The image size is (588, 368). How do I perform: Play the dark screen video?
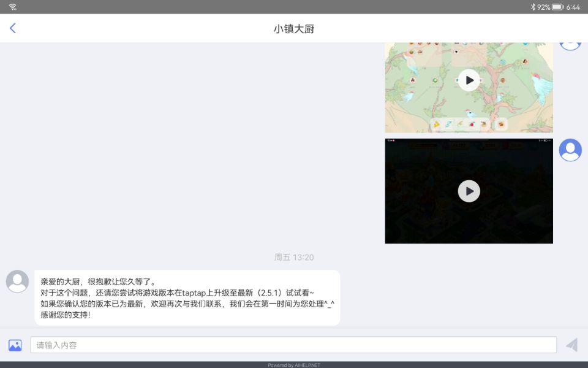coord(469,191)
